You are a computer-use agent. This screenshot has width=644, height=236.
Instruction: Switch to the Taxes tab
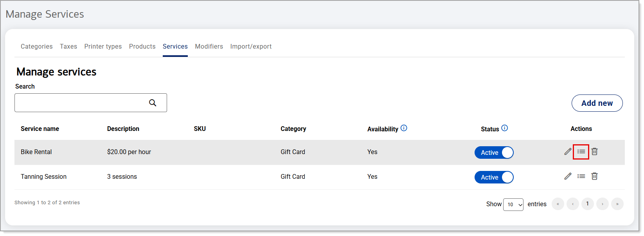(x=68, y=46)
